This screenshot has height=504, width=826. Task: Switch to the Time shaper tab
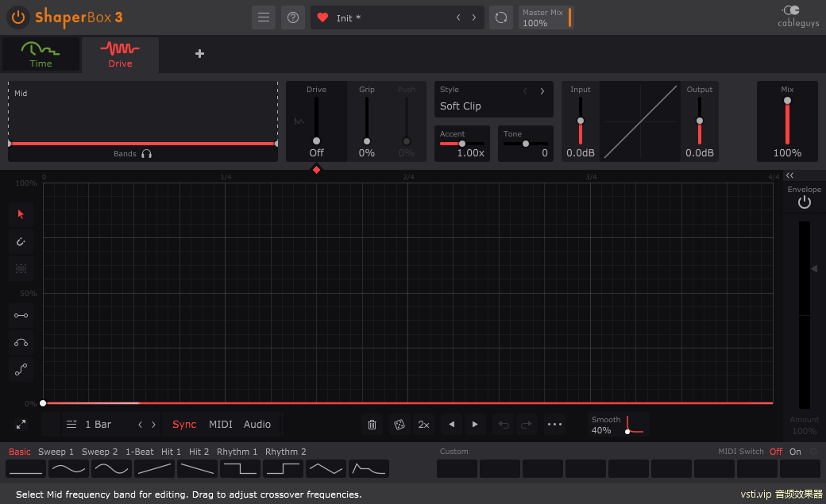click(x=41, y=55)
